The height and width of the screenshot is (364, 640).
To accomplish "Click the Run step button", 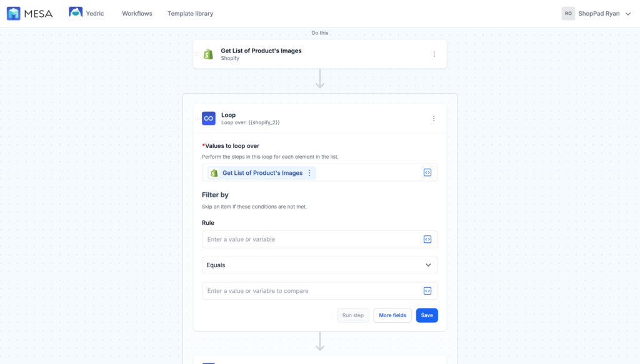I will pos(353,315).
